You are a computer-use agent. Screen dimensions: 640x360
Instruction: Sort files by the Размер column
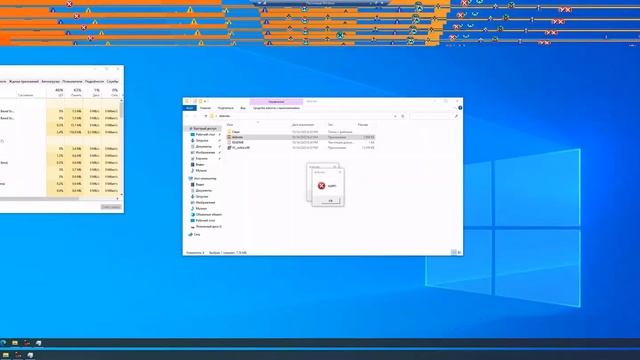click(363, 124)
